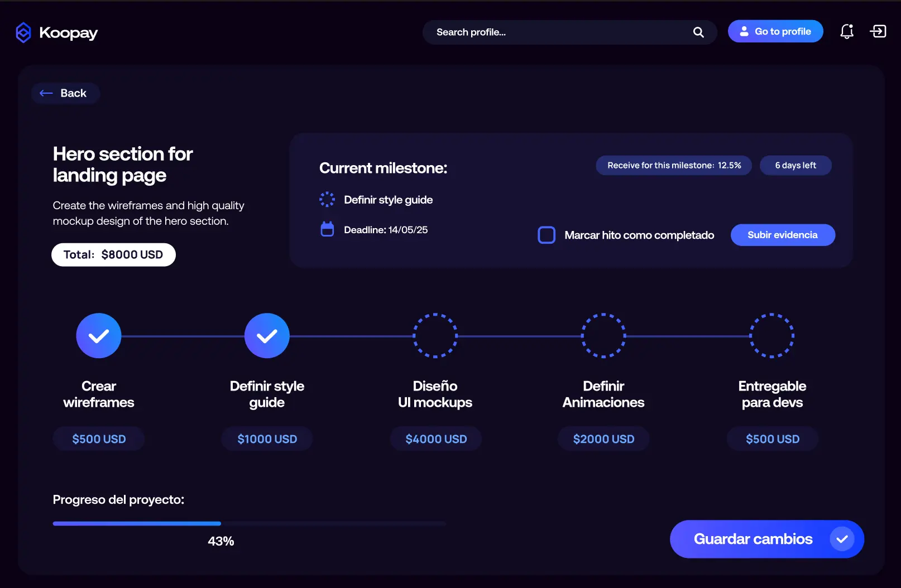
Task: Toggle the Diseño UI mockups milestone circle
Action: (435, 335)
